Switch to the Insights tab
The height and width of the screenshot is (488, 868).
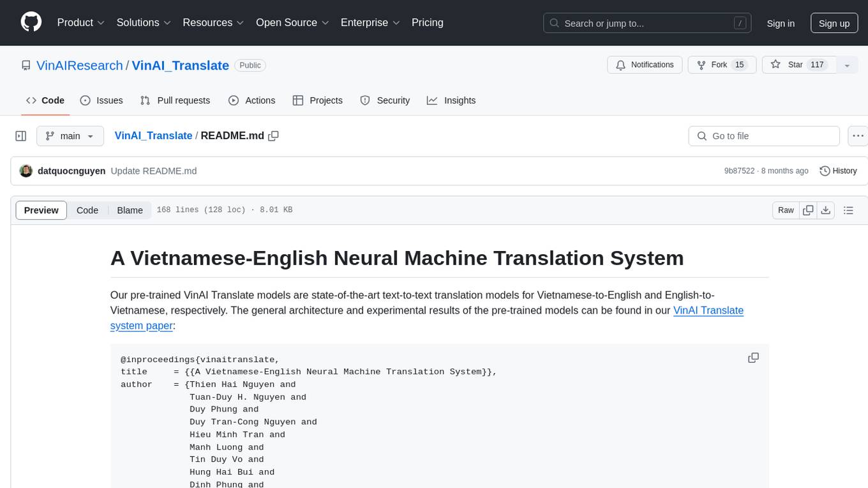451,100
